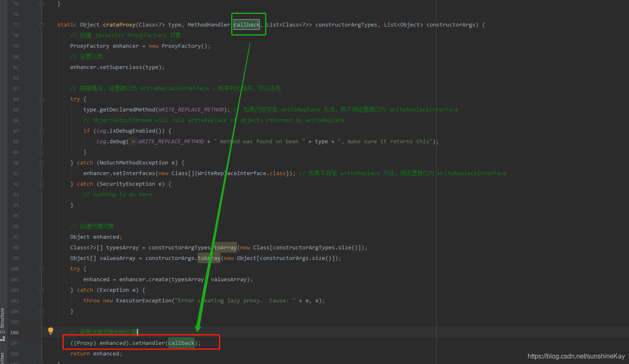Click the typesArray variable declaration
This screenshot has height=364, width=629.
coord(123,248)
